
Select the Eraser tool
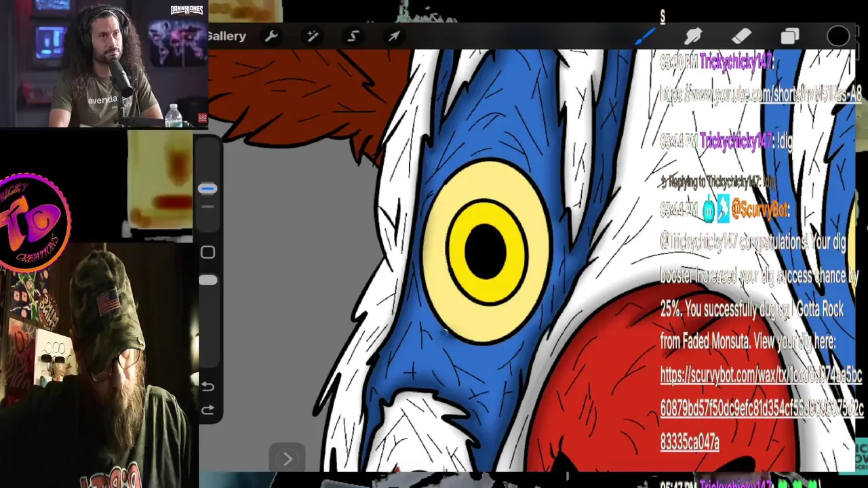pos(741,36)
